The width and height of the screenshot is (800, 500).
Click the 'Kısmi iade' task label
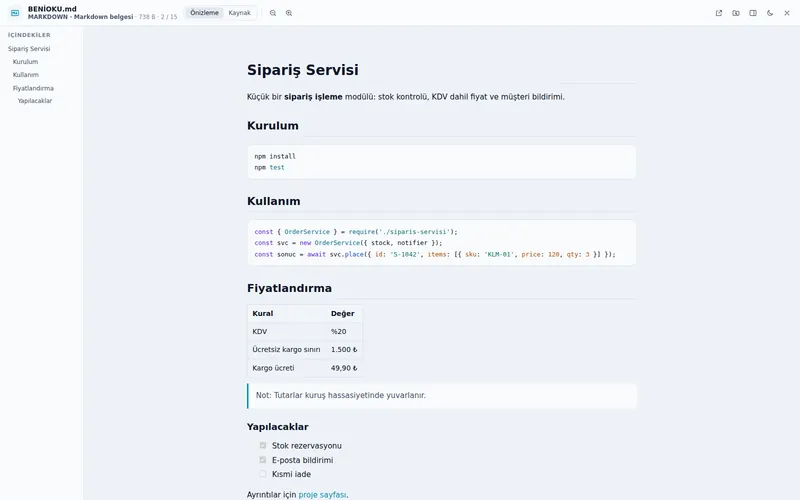coord(291,474)
